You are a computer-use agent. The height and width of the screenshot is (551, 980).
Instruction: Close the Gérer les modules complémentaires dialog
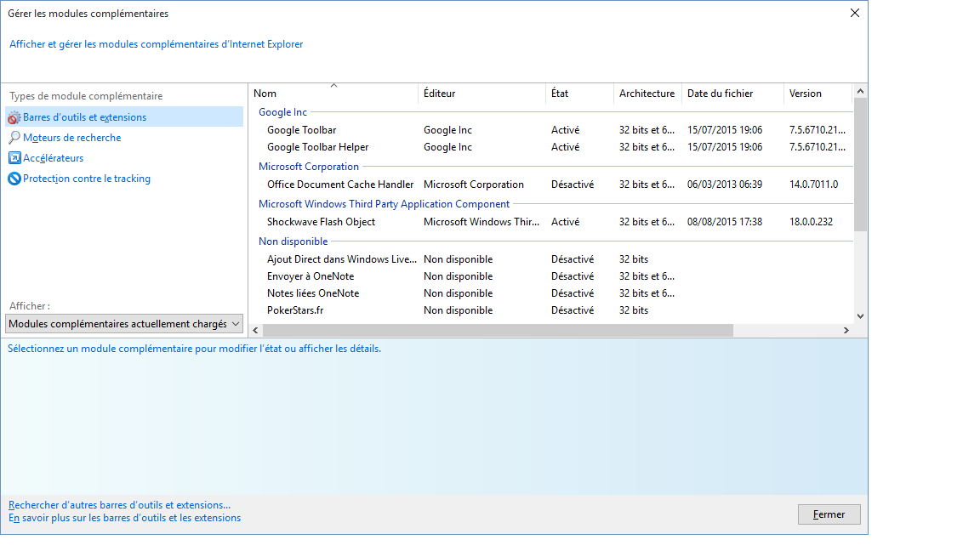coord(855,13)
